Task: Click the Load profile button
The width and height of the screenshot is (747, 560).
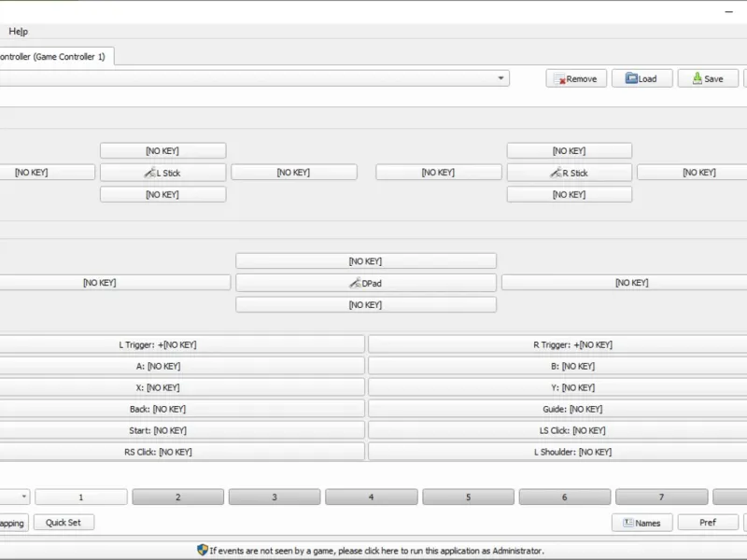Action: pos(641,78)
